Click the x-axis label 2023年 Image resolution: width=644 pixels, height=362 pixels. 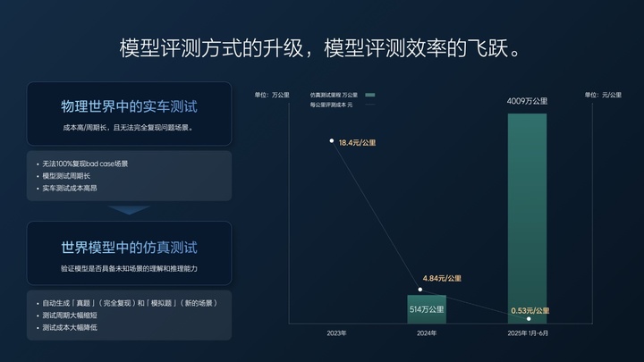coord(336,333)
